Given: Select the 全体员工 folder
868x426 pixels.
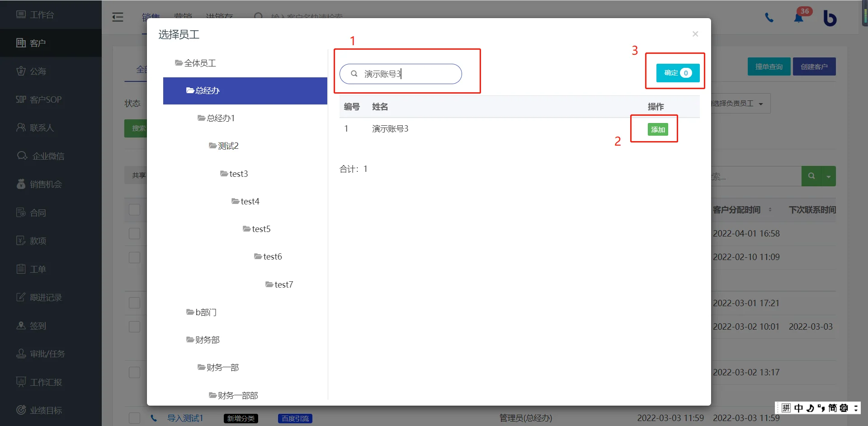Looking at the screenshot, I should tap(195, 63).
